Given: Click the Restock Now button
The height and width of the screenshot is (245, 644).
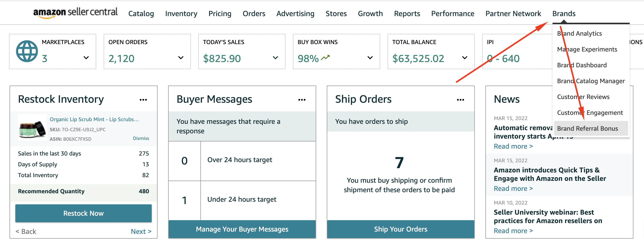Looking at the screenshot, I should point(84,213).
